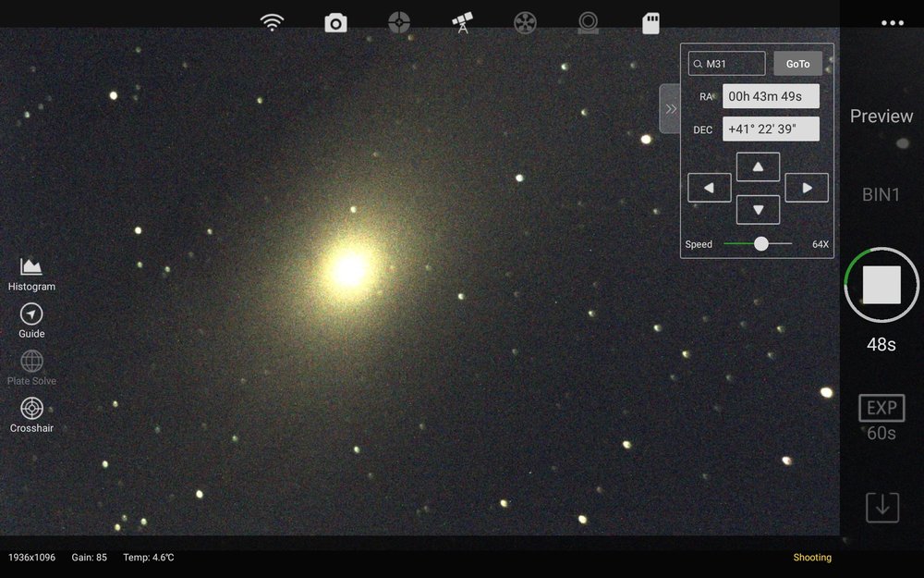This screenshot has height=578, width=924.
Task: Collapse the GoTo control panel
Action: (671, 108)
